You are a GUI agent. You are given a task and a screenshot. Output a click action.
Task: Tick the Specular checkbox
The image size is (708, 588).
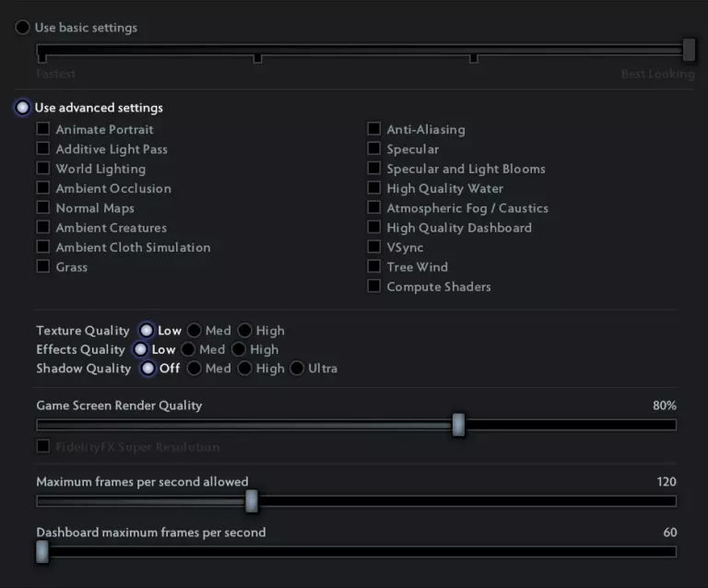click(x=374, y=148)
